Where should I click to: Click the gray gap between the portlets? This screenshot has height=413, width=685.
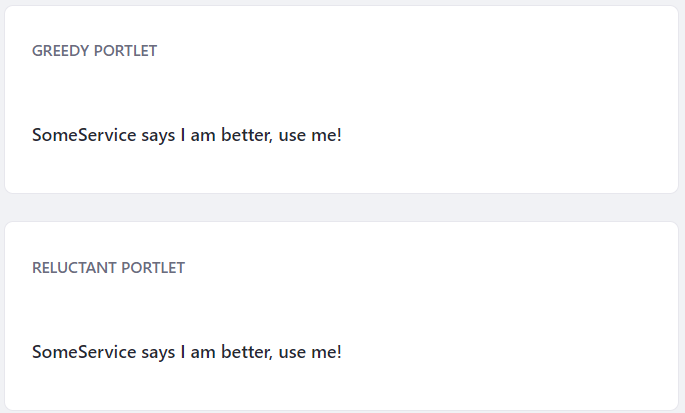(x=342, y=208)
